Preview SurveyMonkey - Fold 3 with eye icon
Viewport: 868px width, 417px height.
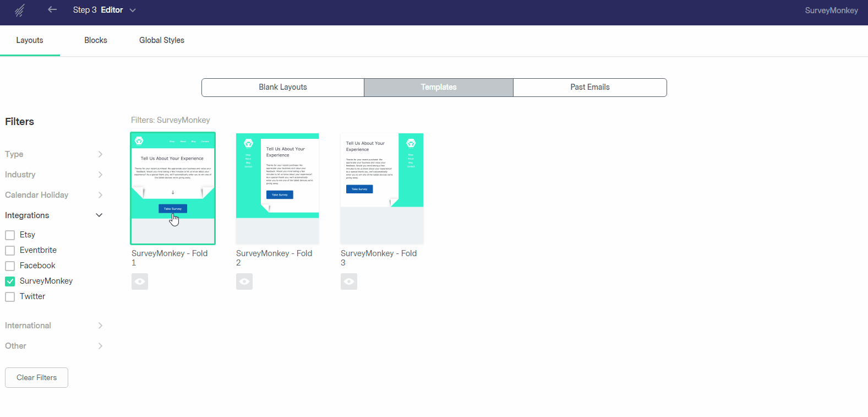(349, 281)
